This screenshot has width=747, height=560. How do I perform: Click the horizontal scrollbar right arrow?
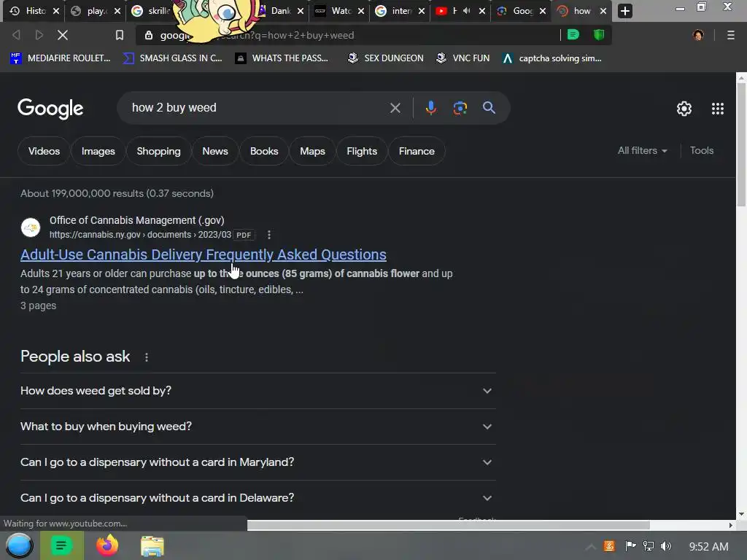pyautogui.click(x=731, y=525)
